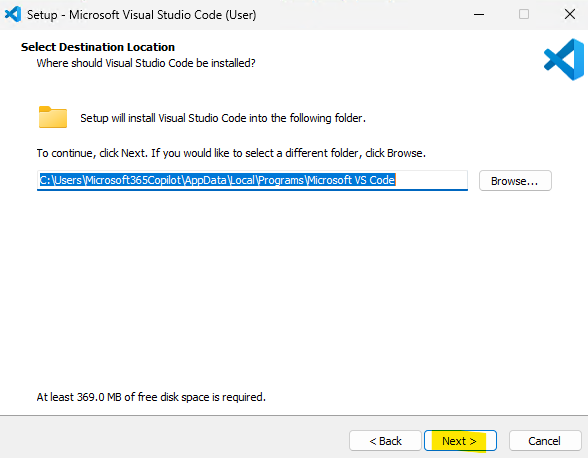Proceed with the Next > button
The height and width of the screenshot is (458, 588).
pyautogui.click(x=460, y=441)
